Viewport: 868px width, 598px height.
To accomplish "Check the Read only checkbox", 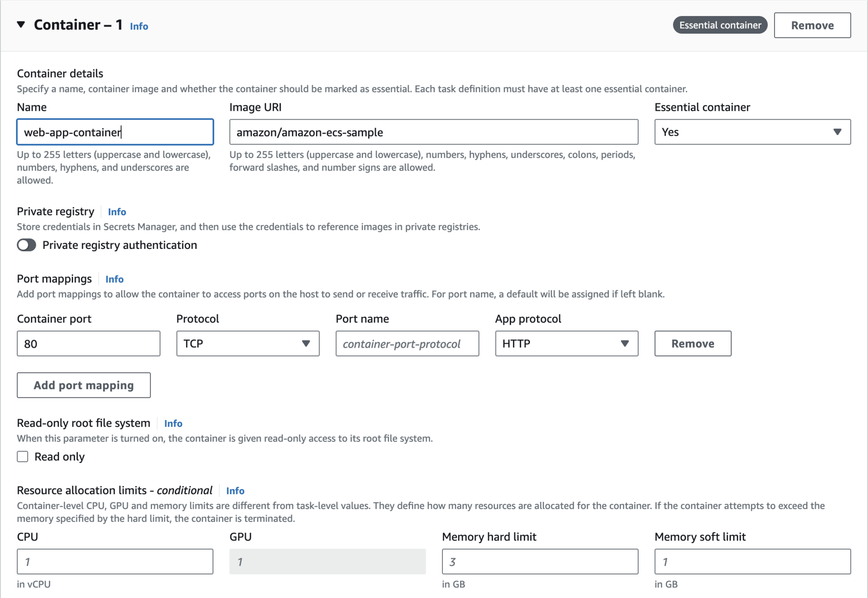I will 23,457.
